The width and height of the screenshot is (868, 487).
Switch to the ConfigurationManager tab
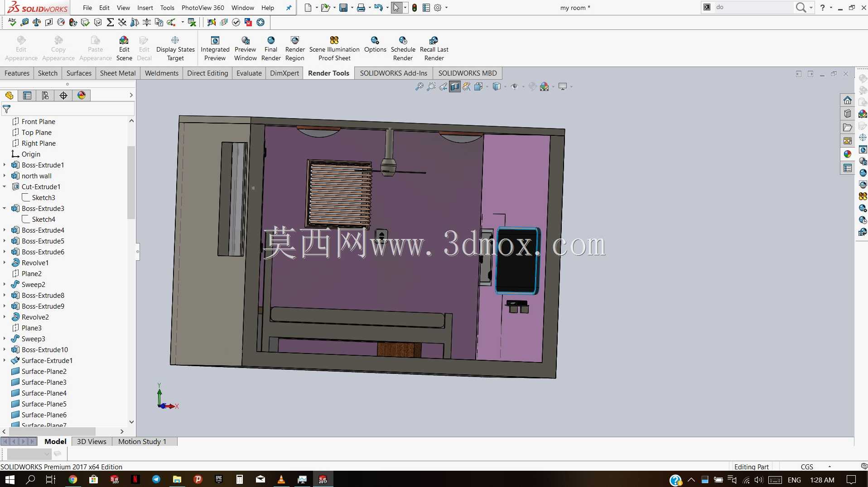click(x=45, y=95)
